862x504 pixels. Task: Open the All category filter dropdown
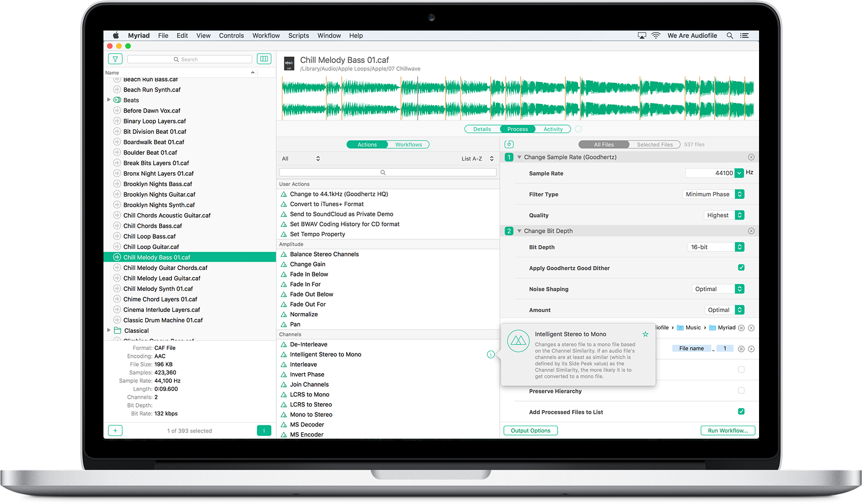300,158
